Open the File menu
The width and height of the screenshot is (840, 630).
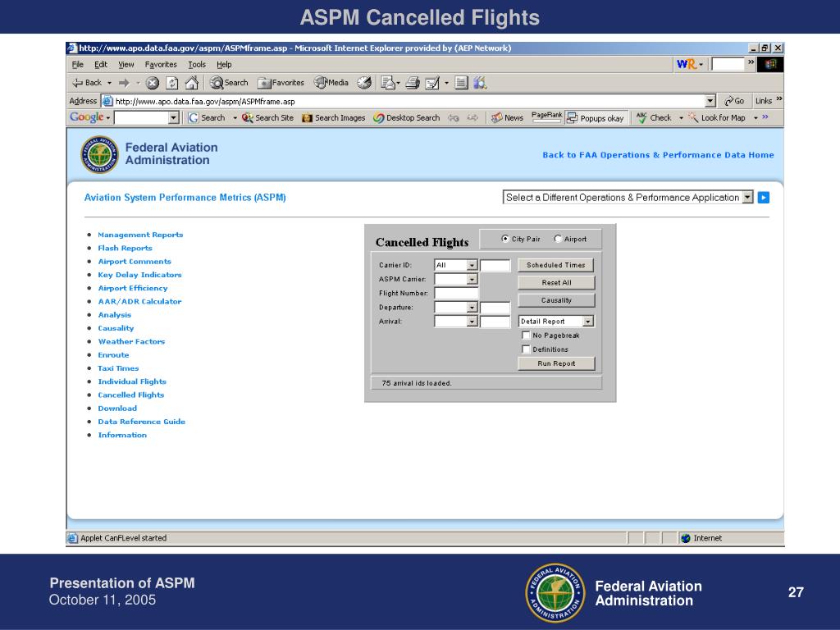click(x=78, y=64)
